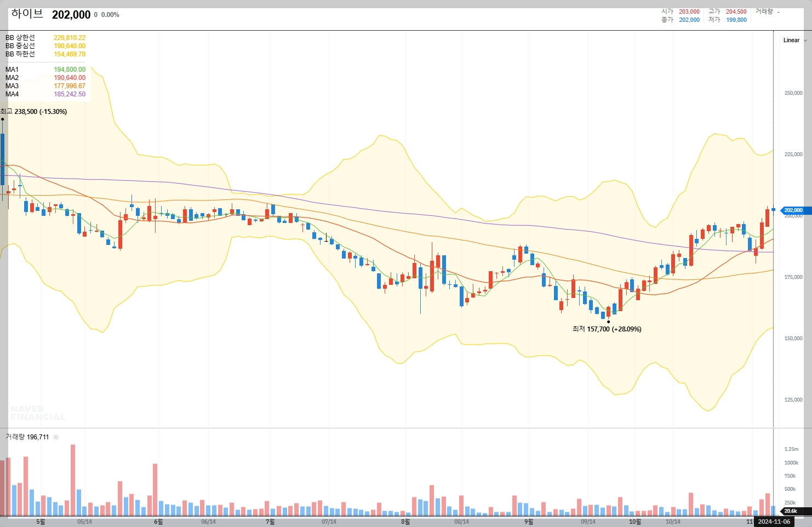Click the 7월 date axis label

tap(270, 522)
